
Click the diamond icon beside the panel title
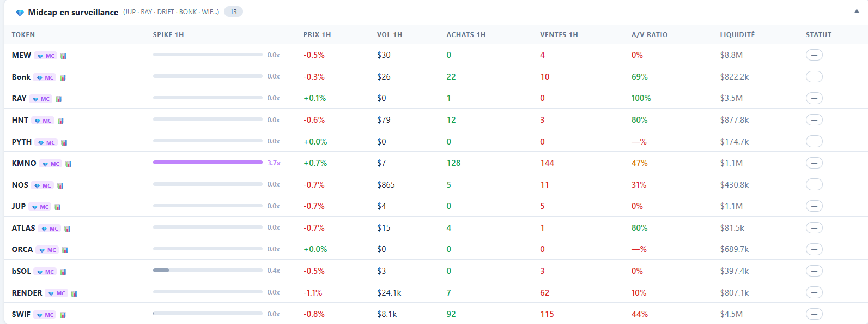pyautogui.click(x=20, y=11)
